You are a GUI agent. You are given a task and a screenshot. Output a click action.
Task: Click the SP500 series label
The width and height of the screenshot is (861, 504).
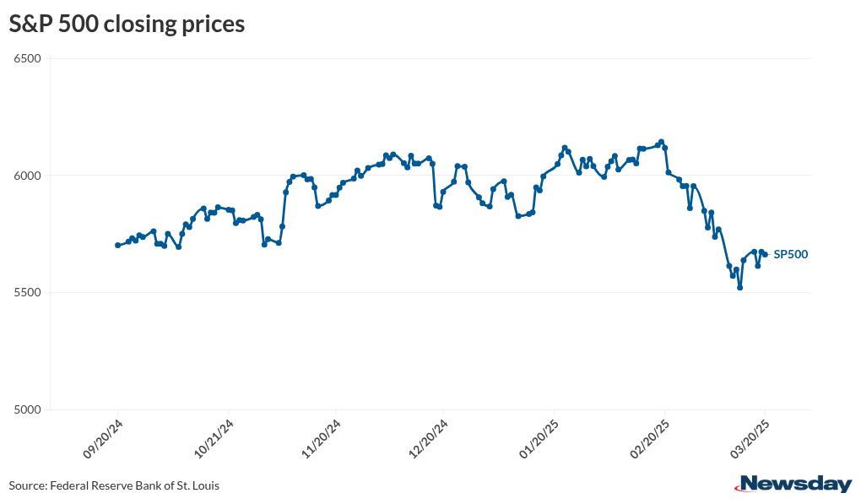791,254
